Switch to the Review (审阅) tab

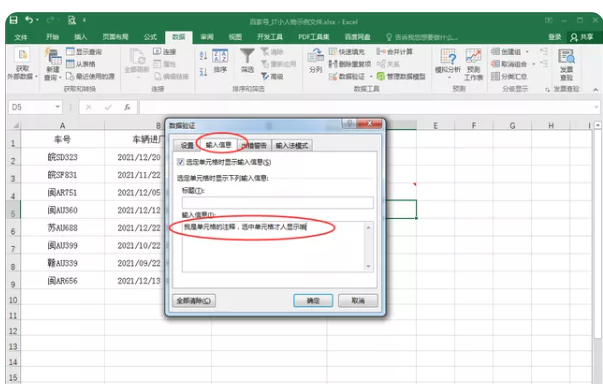click(x=207, y=37)
